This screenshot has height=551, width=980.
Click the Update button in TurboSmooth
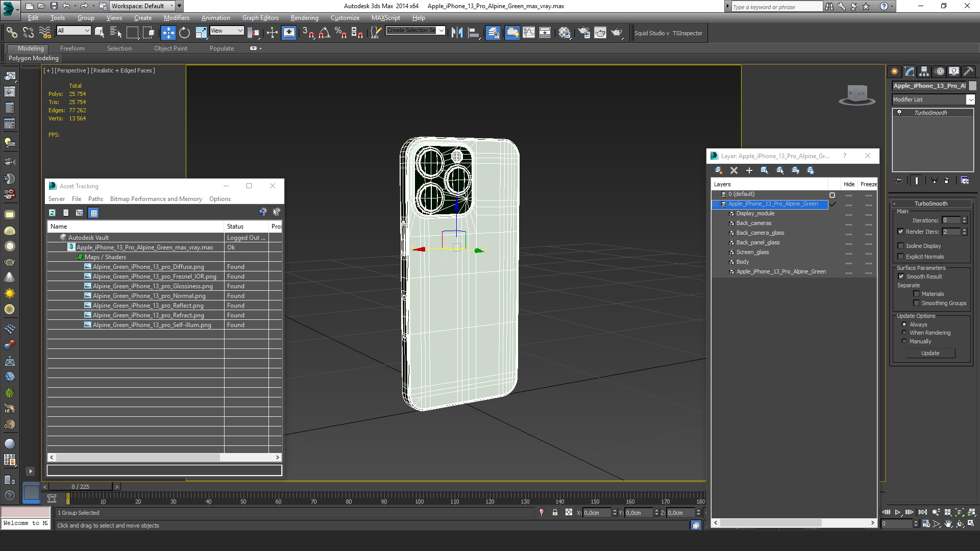(x=930, y=353)
